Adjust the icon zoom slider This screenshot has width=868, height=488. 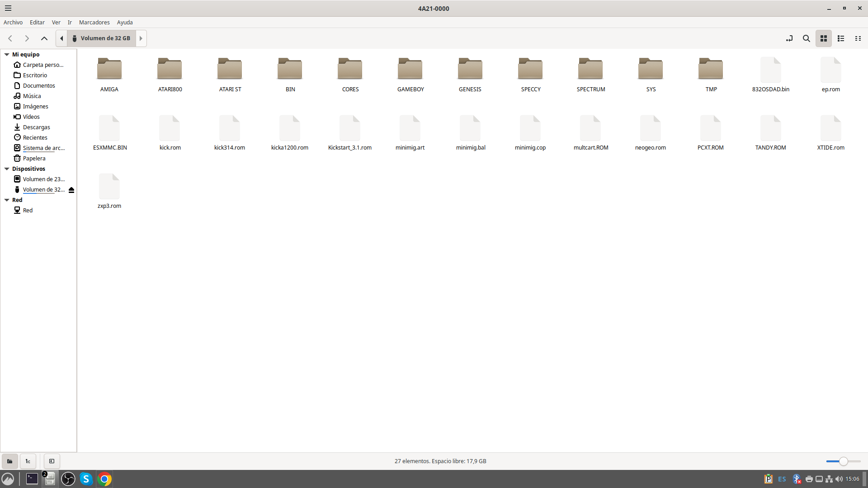click(x=843, y=461)
